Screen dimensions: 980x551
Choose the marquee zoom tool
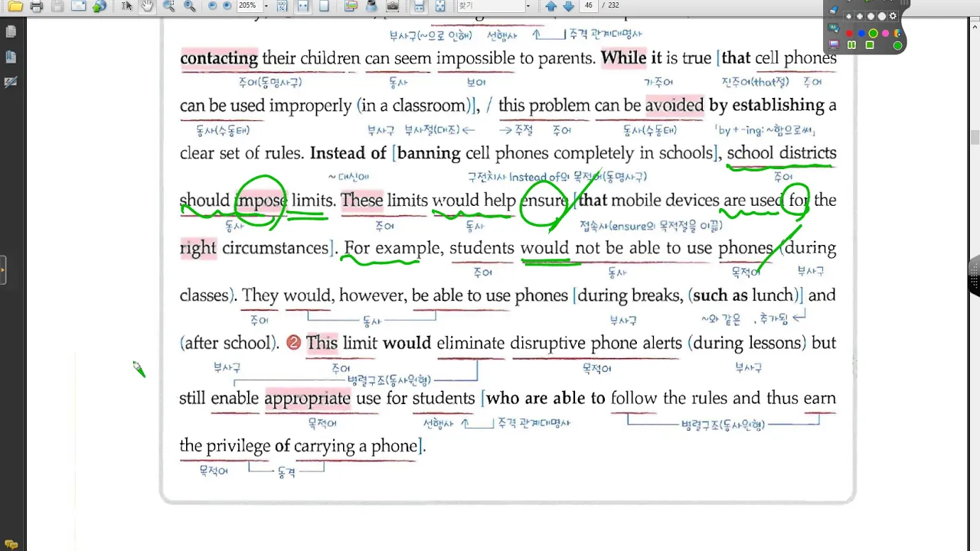pos(168,6)
